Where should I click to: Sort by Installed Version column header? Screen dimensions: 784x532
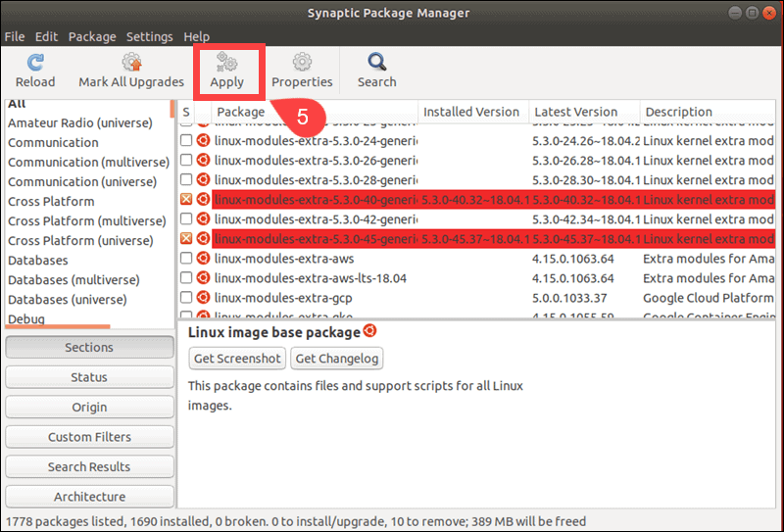(473, 112)
